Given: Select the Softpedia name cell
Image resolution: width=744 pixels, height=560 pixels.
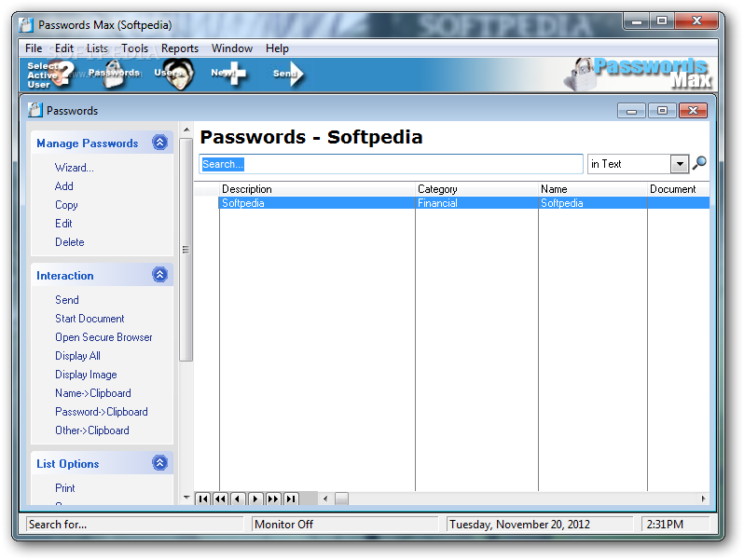Looking at the screenshot, I should 593,203.
